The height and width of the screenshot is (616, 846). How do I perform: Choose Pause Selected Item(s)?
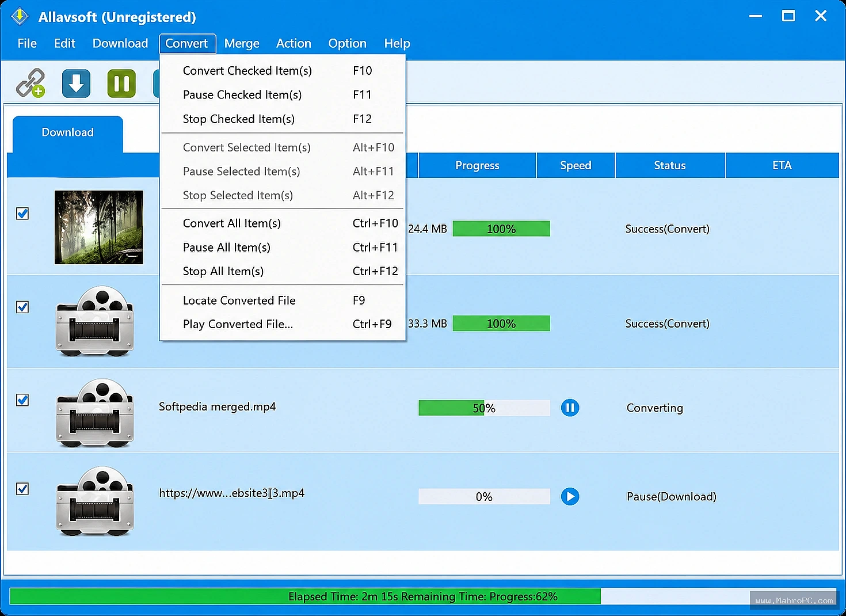click(x=283, y=172)
